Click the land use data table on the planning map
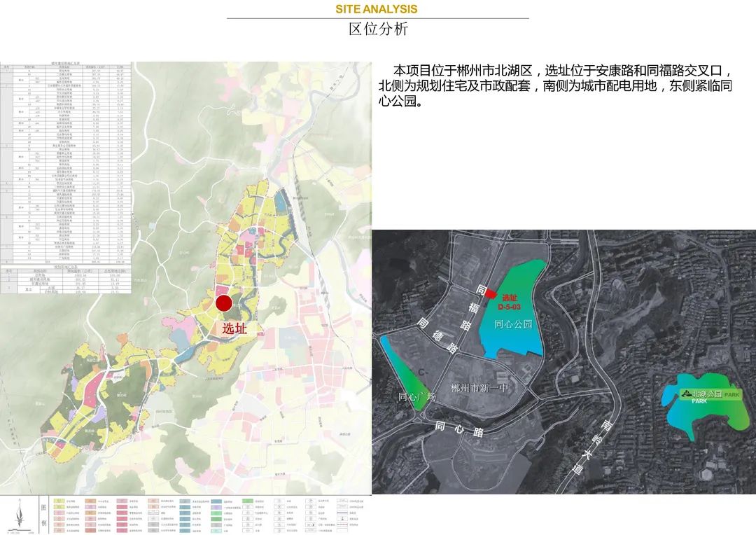Screen dimensions: 756x535 pyautogui.click(x=66, y=177)
